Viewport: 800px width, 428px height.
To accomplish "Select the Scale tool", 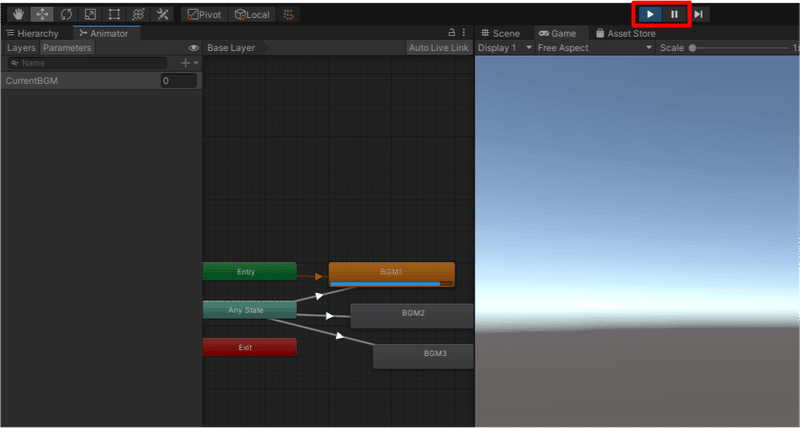I will pyautogui.click(x=90, y=14).
